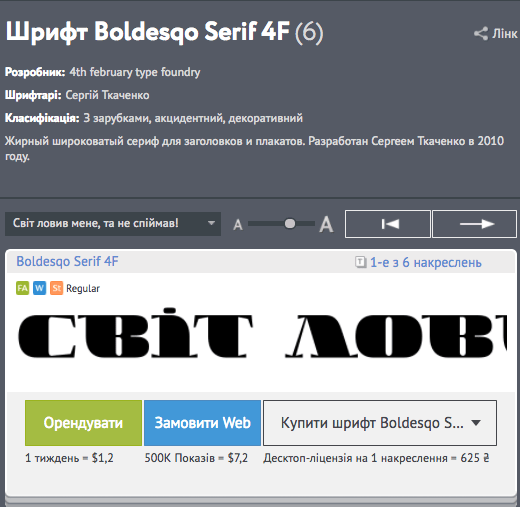
Task: Click the small A decrease size icon
Action: [x=238, y=225]
